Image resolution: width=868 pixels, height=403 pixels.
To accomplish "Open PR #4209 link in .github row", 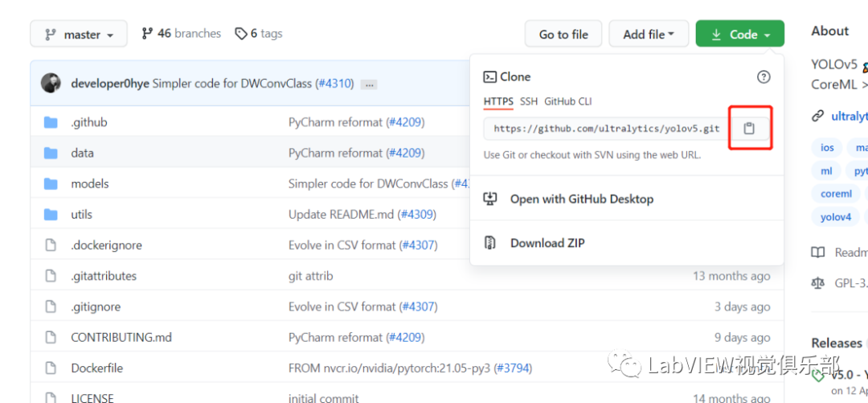I will point(404,122).
